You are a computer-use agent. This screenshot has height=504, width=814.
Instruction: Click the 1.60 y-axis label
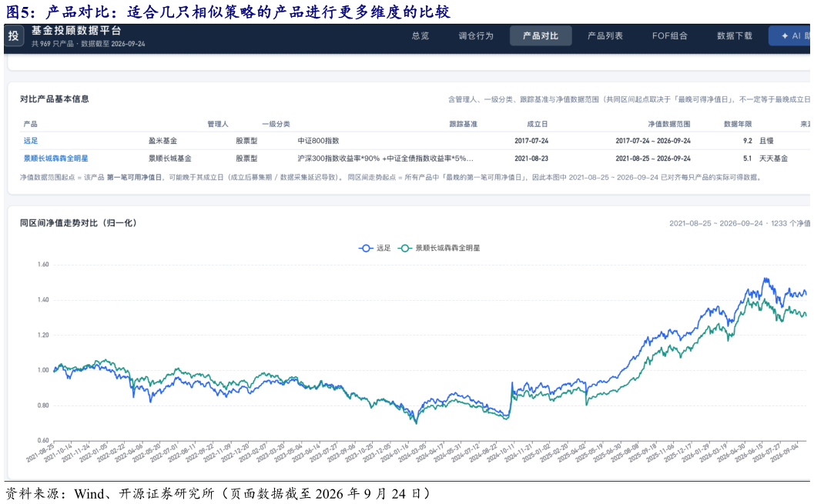(x=43, y=265)
